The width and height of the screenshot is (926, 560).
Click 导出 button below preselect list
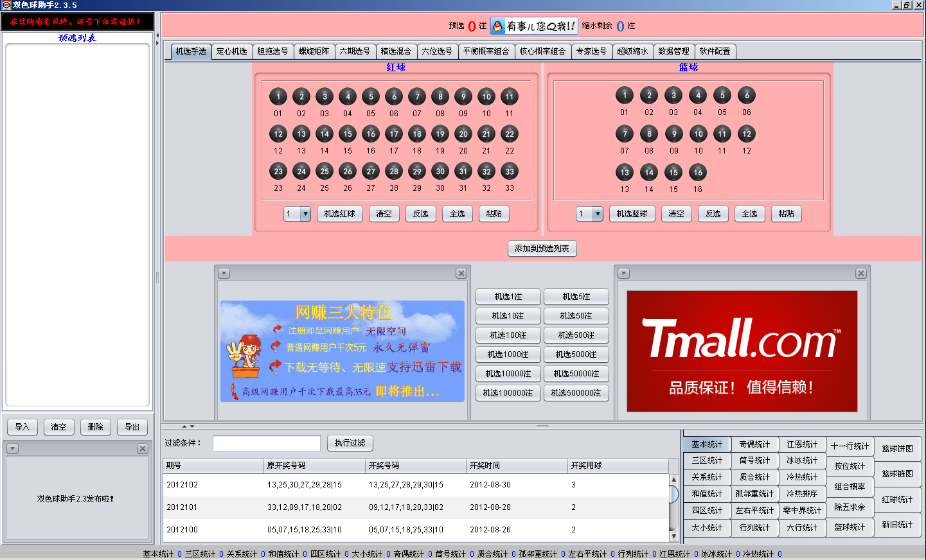pyautogui.click(x=132, y=427)
